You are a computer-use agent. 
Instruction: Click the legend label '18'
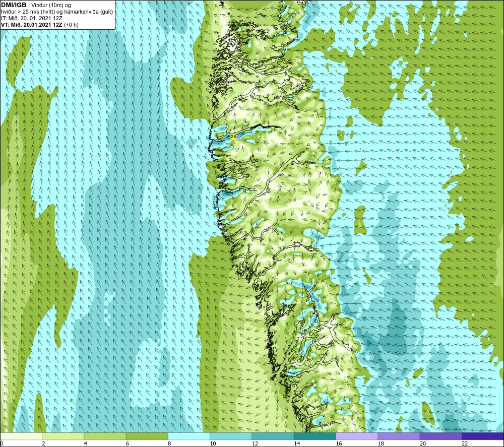[381, 444]
